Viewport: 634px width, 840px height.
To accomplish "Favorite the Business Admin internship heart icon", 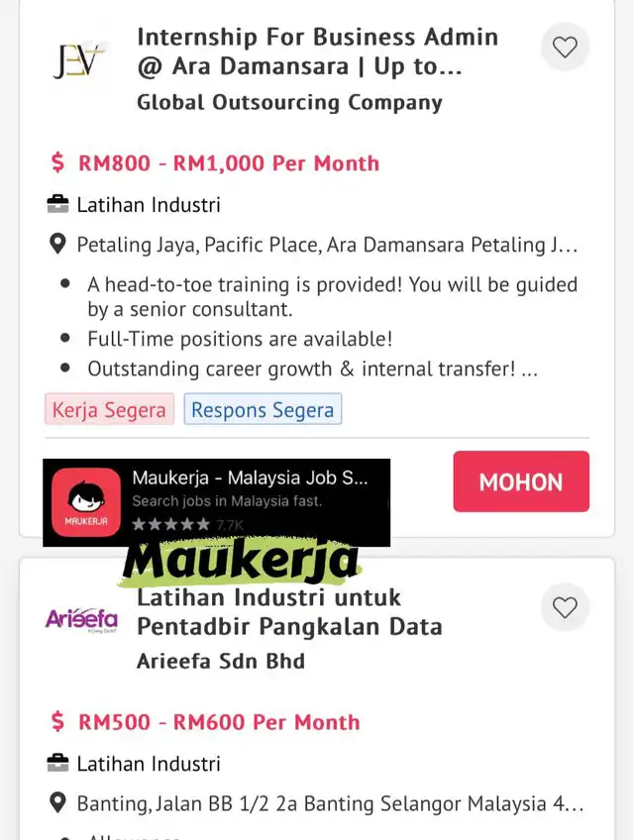I will [x=565, y=48].
